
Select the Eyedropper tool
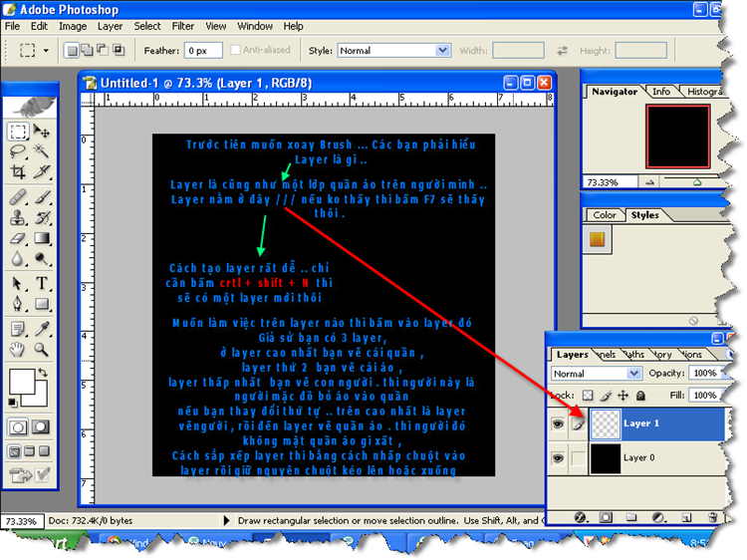[42, 329]
